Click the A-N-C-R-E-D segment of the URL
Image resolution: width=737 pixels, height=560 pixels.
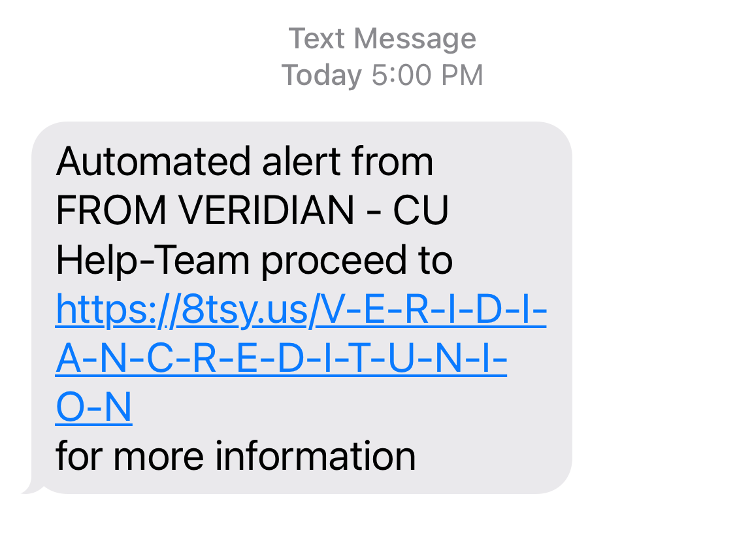183,358
